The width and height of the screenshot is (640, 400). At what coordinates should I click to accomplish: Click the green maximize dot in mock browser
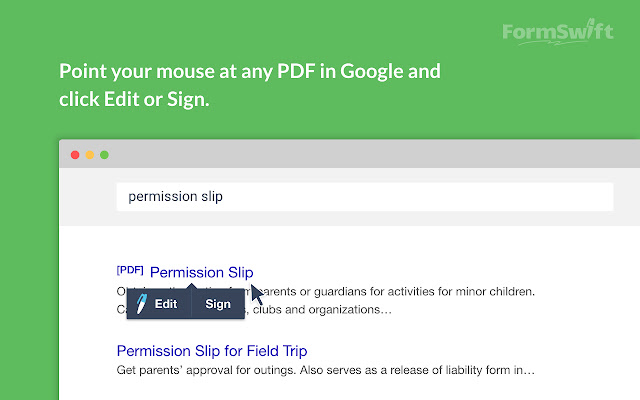[x=104, y=155]
